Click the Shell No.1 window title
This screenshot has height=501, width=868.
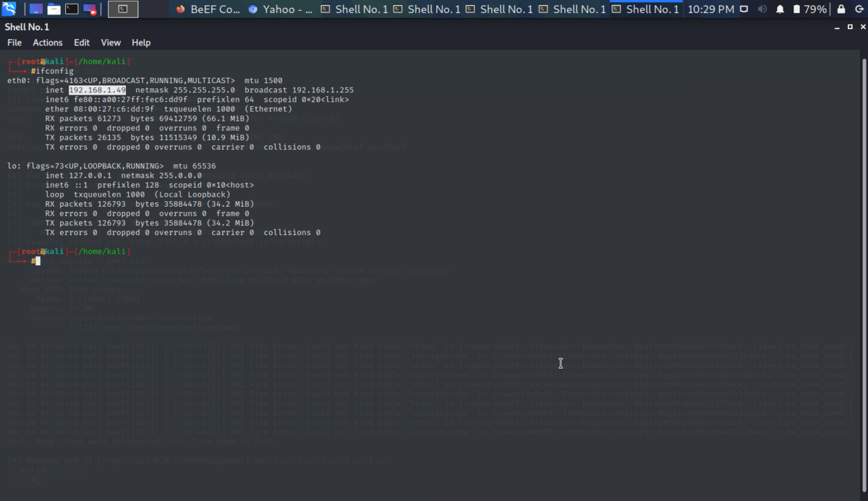27,27
